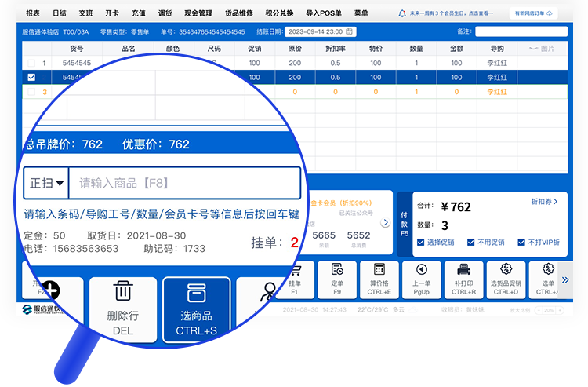
Task: Click 选货品促销 CTRL+D promotion button
Action: point(506,280)
